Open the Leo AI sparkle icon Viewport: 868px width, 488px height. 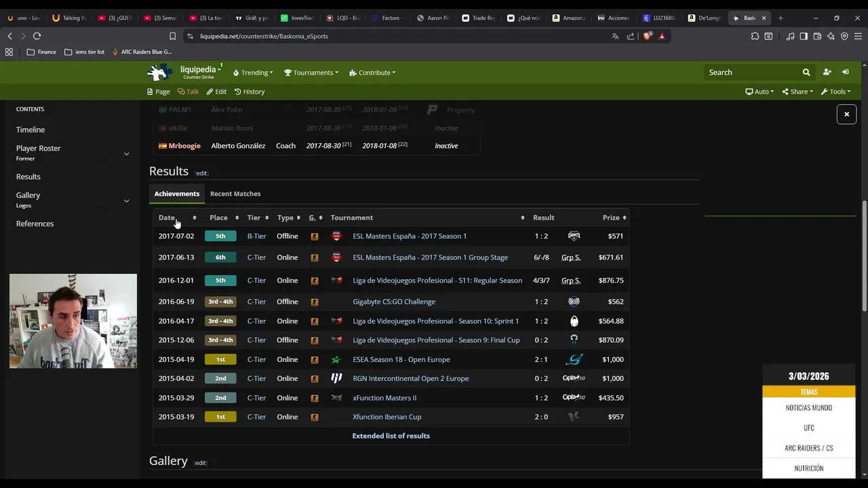click(x=831, y=36)
